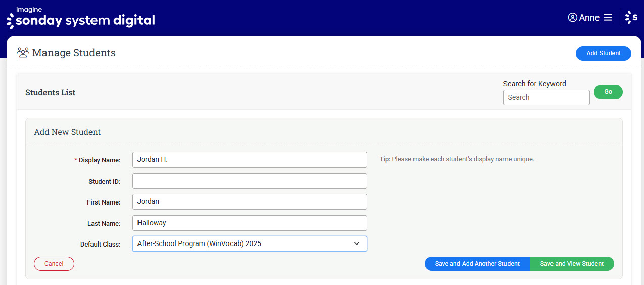This screenshot has height=285, width=644.
Task: Focus the Search for Keyword field
Action: 546,97
